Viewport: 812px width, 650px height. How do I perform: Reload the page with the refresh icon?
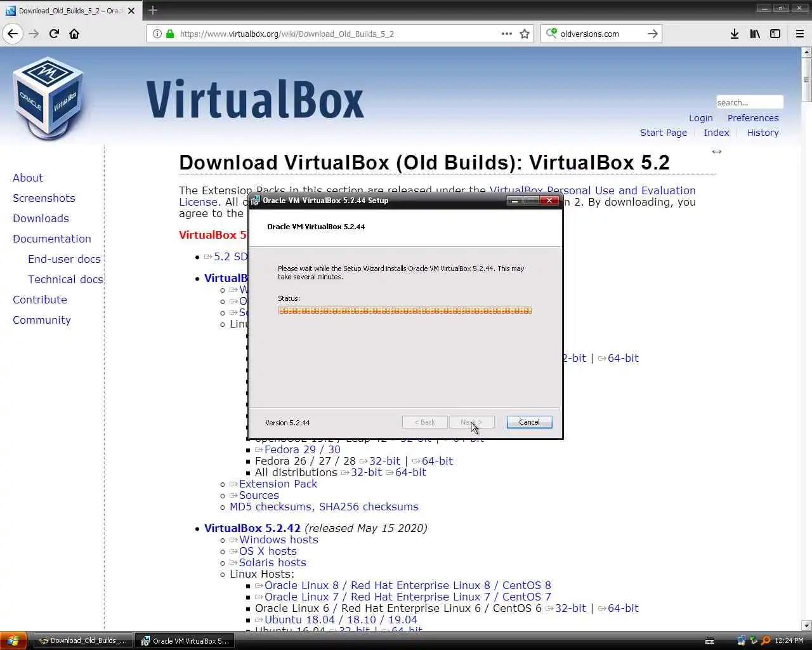(54, 34)
